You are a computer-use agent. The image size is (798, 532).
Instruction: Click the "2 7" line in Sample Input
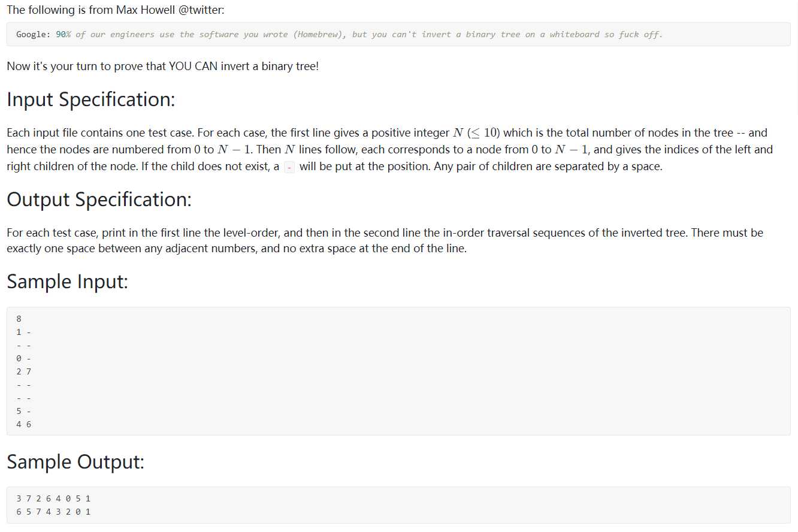[24, 371]
